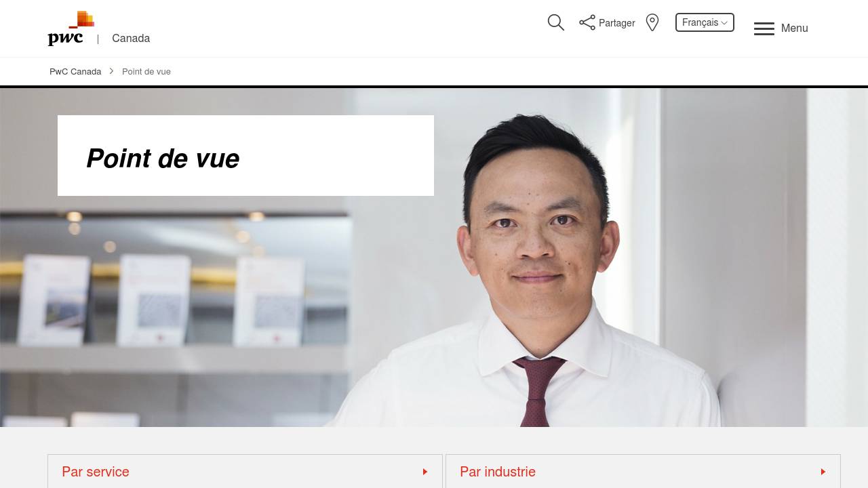Click the Point de vue page heading
The image size is (868, 488).
click(x=163, y=159)
